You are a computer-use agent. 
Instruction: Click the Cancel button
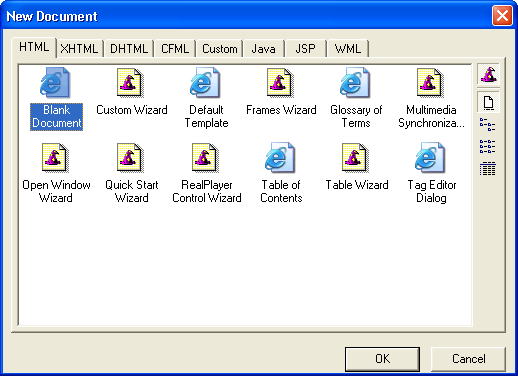[468, 359]
